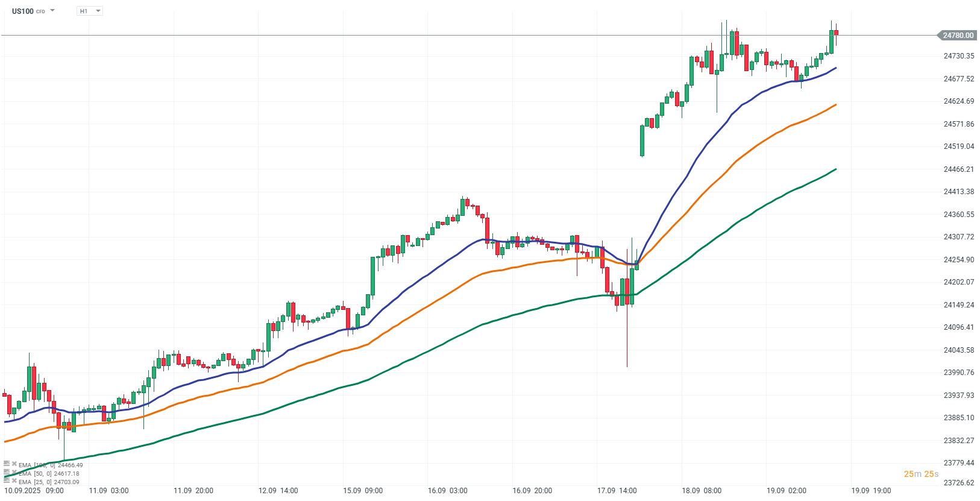The width and height of the screenshot is (980, 501).
Task: Open settings icon for EMA 50 indicator
Action: (x=7, y=472)
